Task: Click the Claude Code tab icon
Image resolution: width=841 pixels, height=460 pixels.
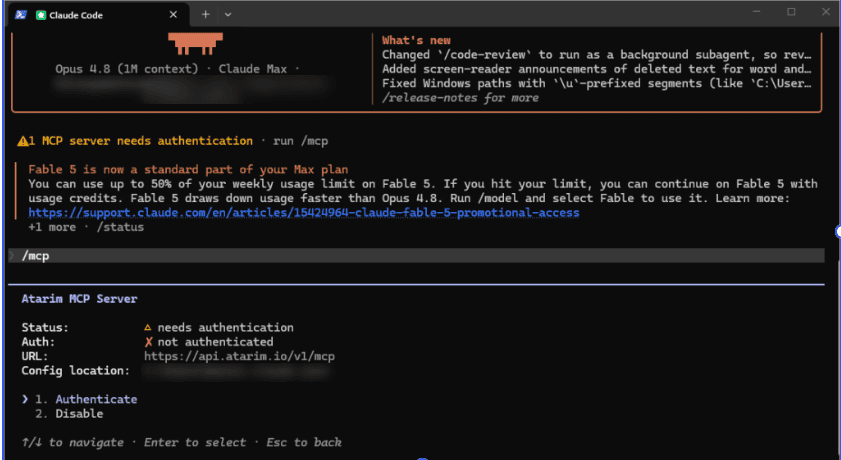Action: (x=40, y=15)
